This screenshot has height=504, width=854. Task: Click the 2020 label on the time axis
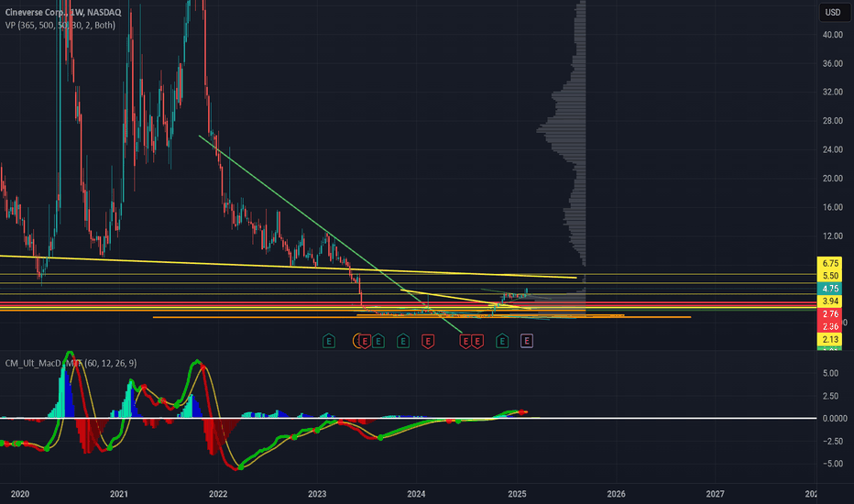coord(20,494)
